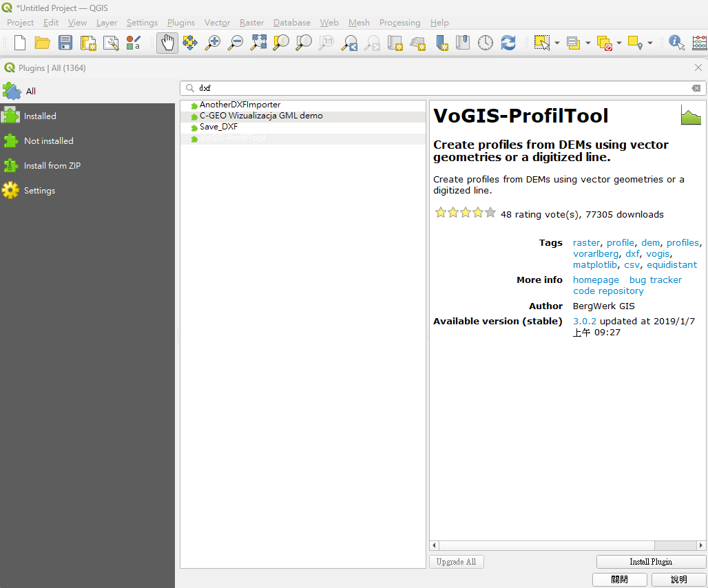Select features by value tool
Image resolution: width=708 pixels, height=588 pixels.
click(x=574, y=43)
